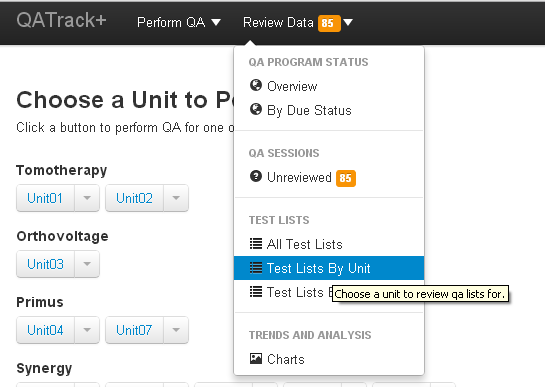This screenshot has height=387, width=545.
Task: Click the list icon beside All Test Lists
Action: [256, 244]
